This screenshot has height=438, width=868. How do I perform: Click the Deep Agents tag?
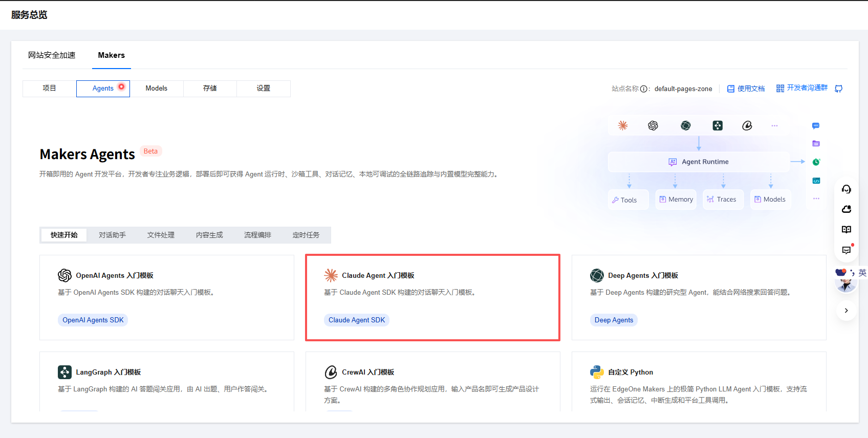(614, 320)
